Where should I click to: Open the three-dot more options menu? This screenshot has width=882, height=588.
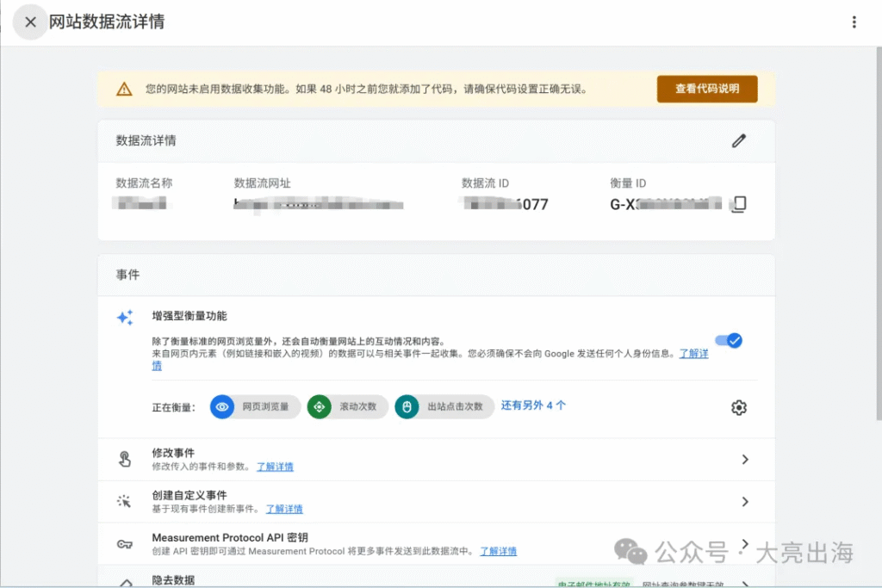[854, 22]
